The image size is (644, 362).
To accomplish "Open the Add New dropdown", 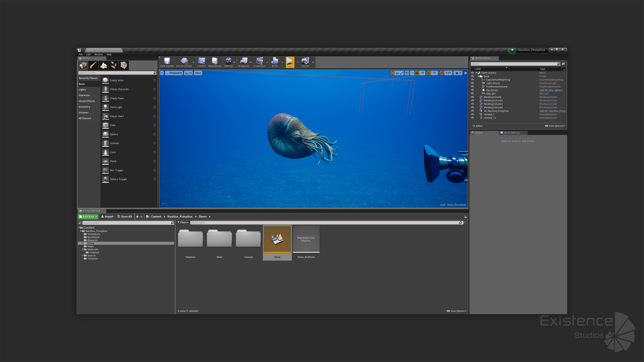I will (88, 217).
